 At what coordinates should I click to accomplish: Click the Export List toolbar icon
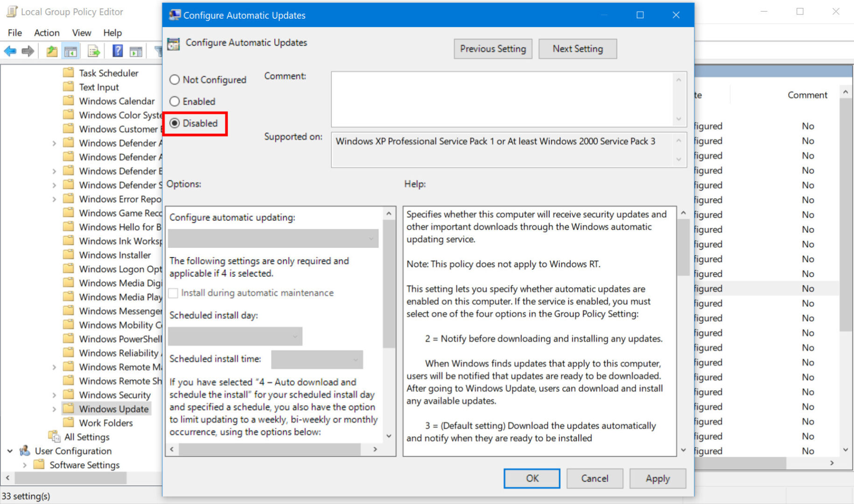tap(93, 51)
